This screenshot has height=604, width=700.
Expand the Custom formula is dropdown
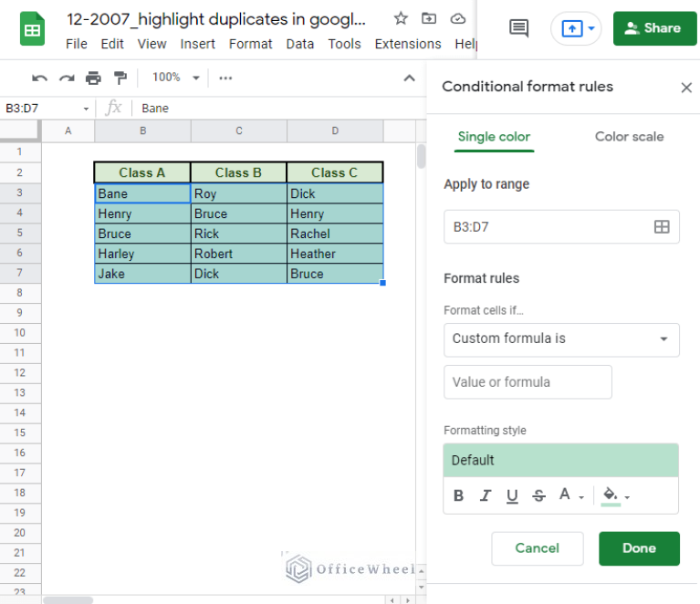(561, 338)
